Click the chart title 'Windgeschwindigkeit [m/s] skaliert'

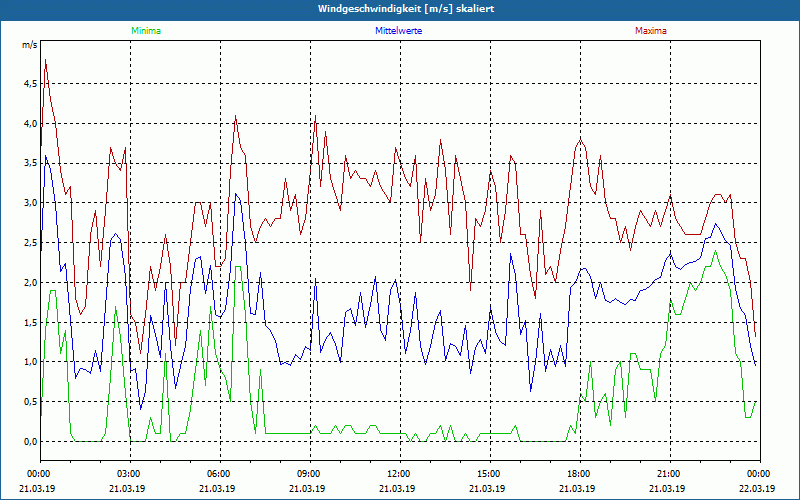tap(406, 9)
